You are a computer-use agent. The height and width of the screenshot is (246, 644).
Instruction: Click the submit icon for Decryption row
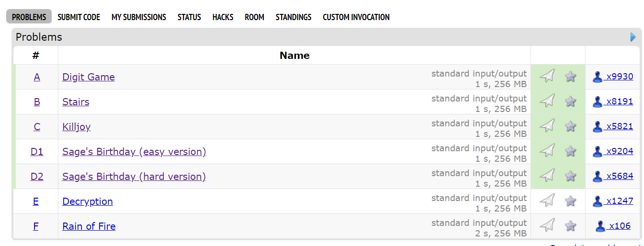coord(547,201)
